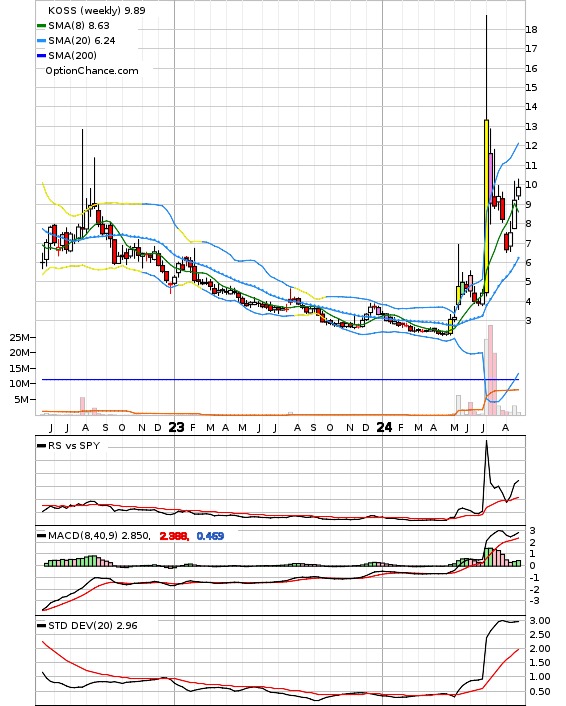Click the 10M volume axis label
The height and width of the screenshot is (706, 566).
click(x=20, y=383)
